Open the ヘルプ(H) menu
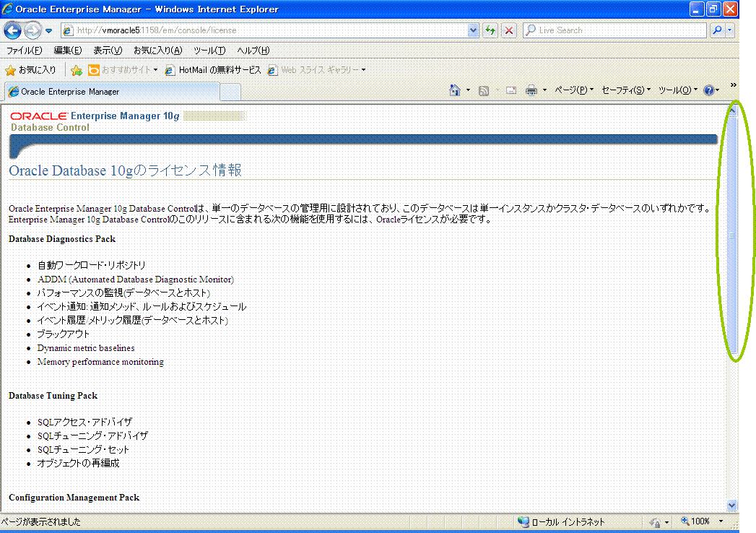 click(253, 50)
